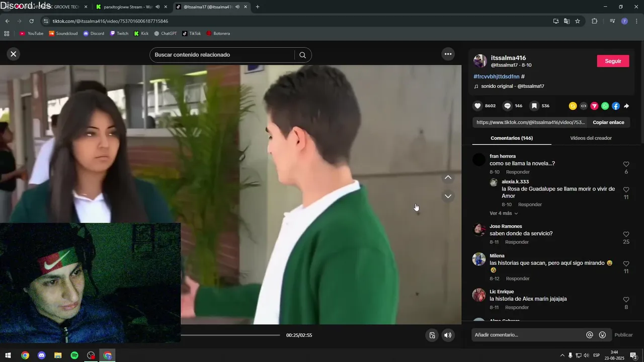The image size is (644, 362).
Task: Select the 'Comentarios (146)' tab
Action: [512, 138]
